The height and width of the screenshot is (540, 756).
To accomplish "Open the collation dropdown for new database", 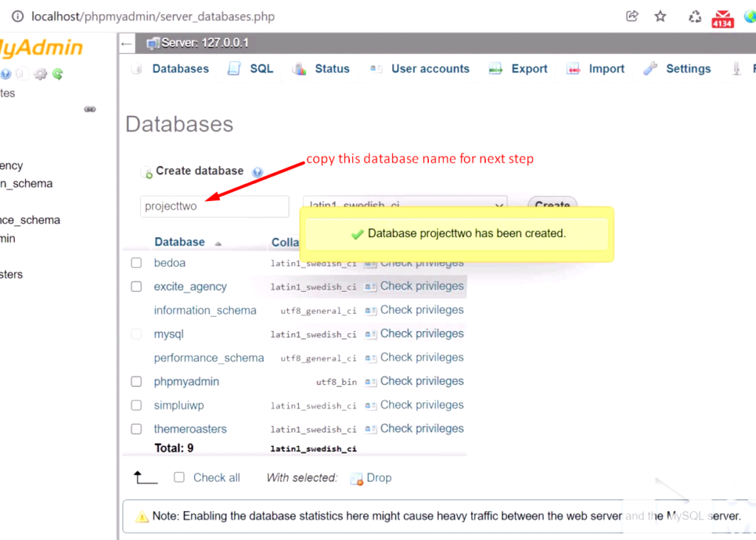I will (x=405, y=205).
